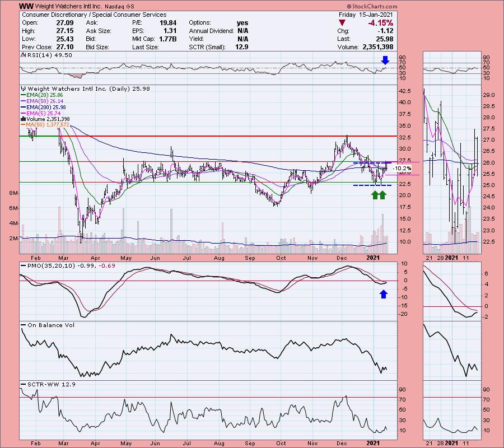Click the EPS value 1.31
Viewport: 504px width, 448px height.
pyautogui.click(x=170, y=31)
